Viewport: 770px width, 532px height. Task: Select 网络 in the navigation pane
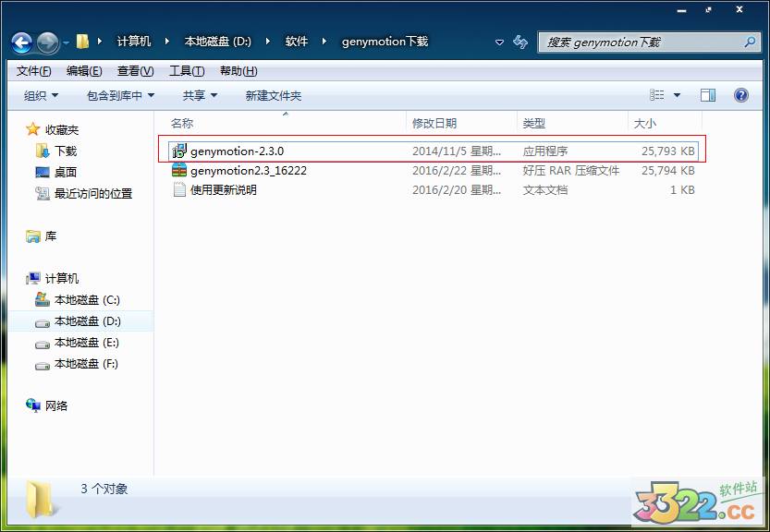click(56, 405)
